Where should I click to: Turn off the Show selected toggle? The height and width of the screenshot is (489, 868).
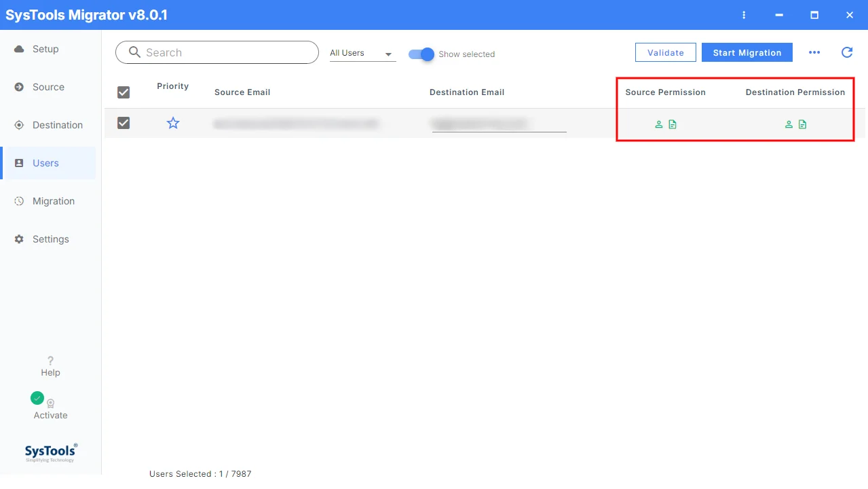coord(421,54)
